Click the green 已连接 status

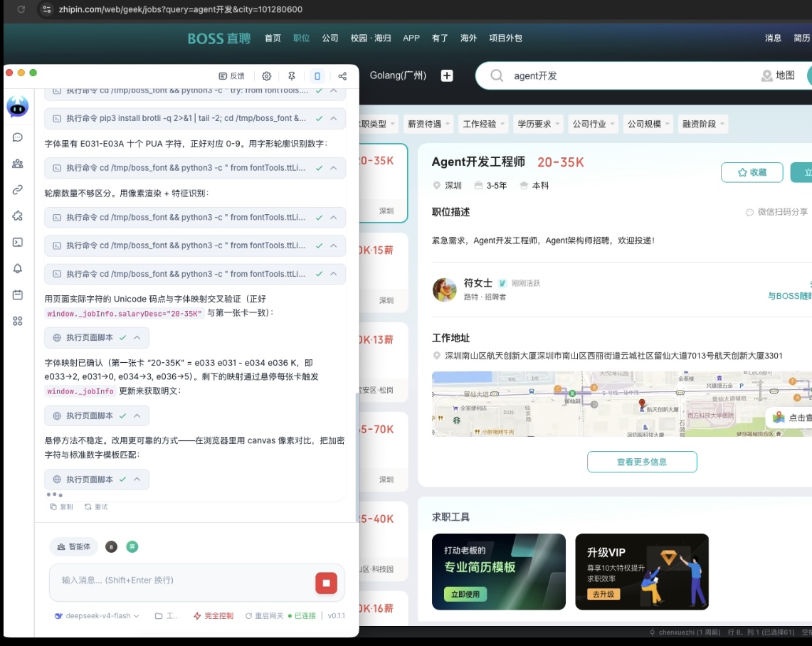(302, 616)
